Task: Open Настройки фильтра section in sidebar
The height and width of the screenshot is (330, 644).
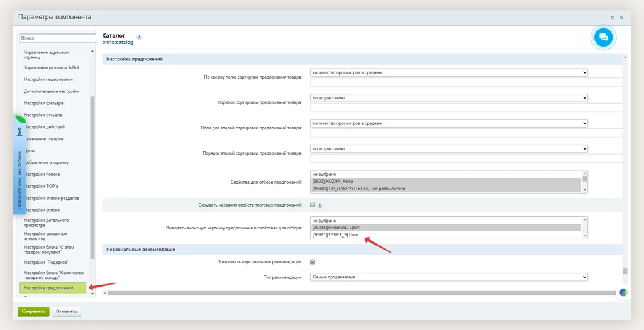Action: click(43, 103)
